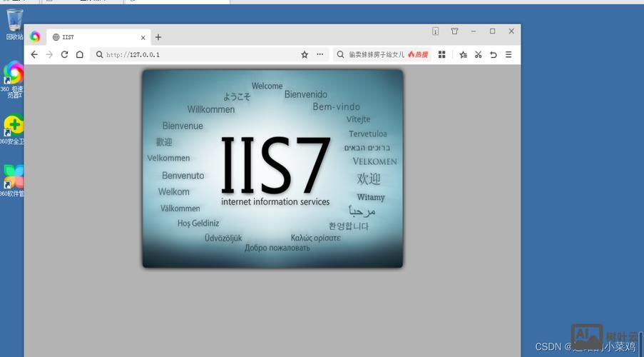Image resolution: width=644 pixels, height=357 pixels.
Task: Select the scissors screenshot tool
Action: [x=478, y=55]
